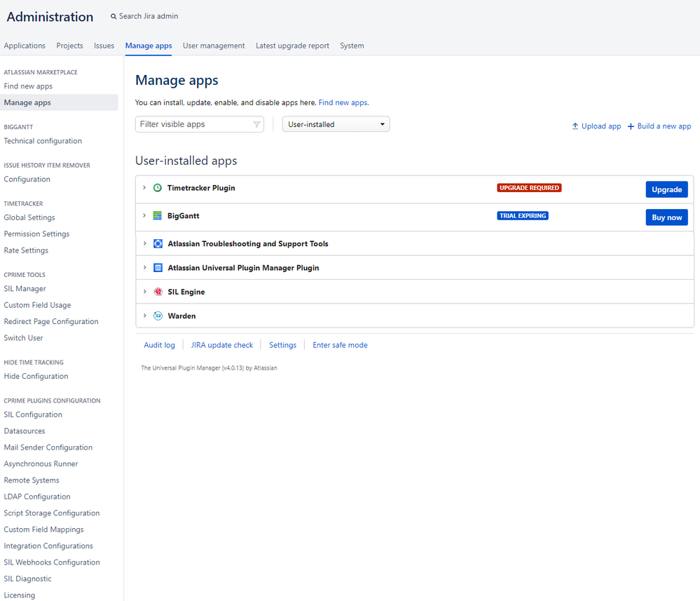Open the Upload app link
This screenshot has width=700, height=601.
596,126
